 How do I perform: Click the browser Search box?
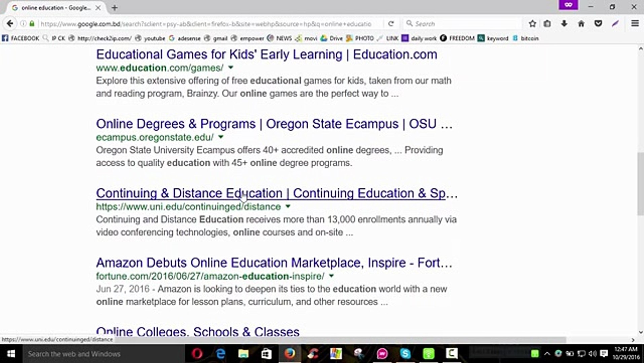(463, 24)
